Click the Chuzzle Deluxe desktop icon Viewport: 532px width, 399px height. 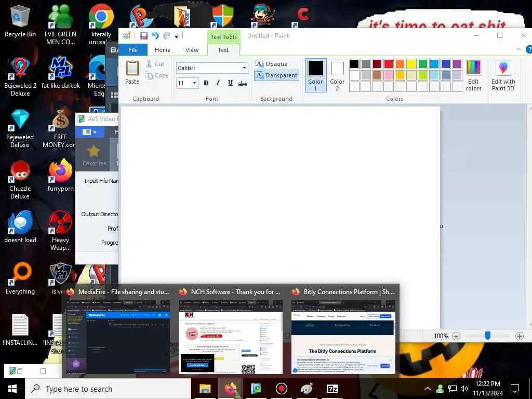[20, 180]
